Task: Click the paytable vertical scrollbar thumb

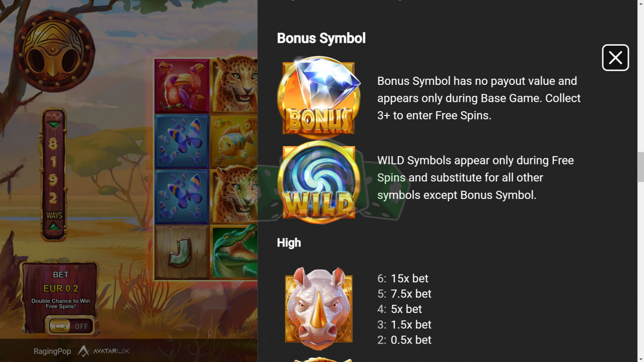Action: tap(641, 167)
